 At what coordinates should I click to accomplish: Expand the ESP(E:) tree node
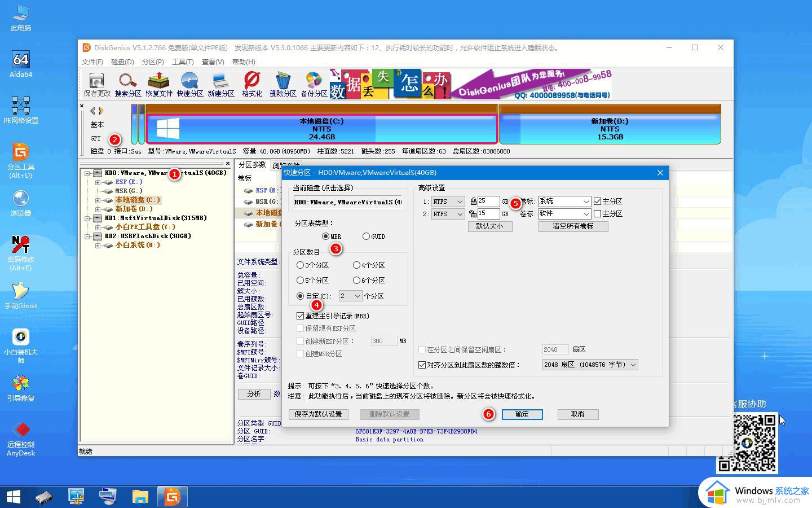[98, 182]
